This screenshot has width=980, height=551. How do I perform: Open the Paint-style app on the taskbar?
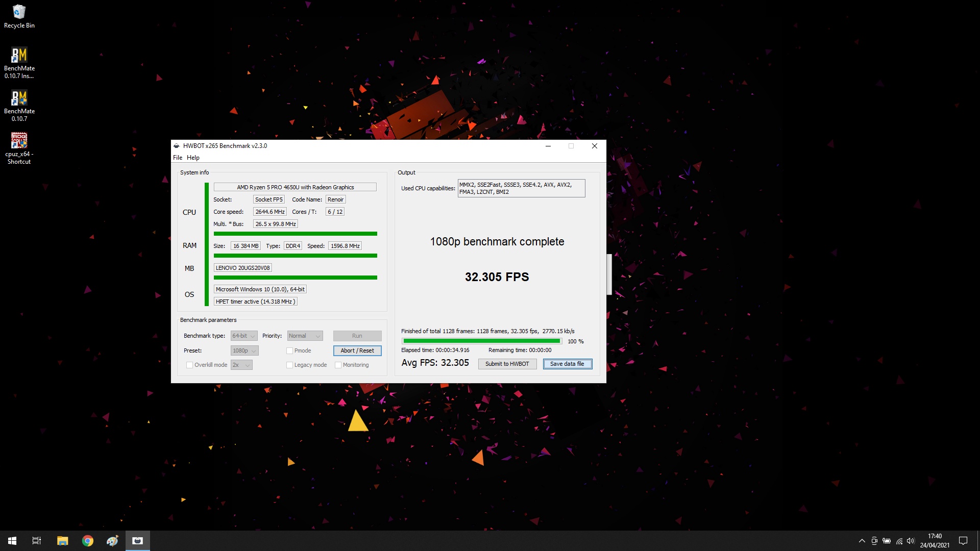112,541
